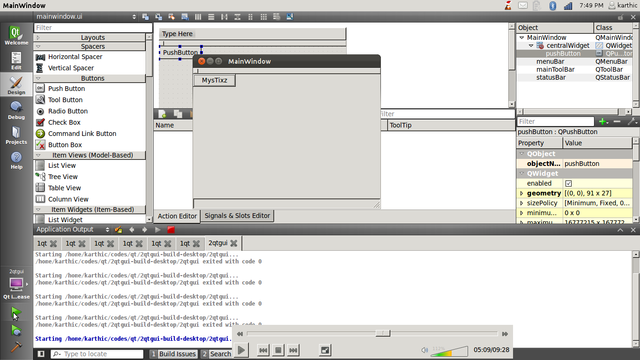Stop running program with red square

(x=171, y=229)
